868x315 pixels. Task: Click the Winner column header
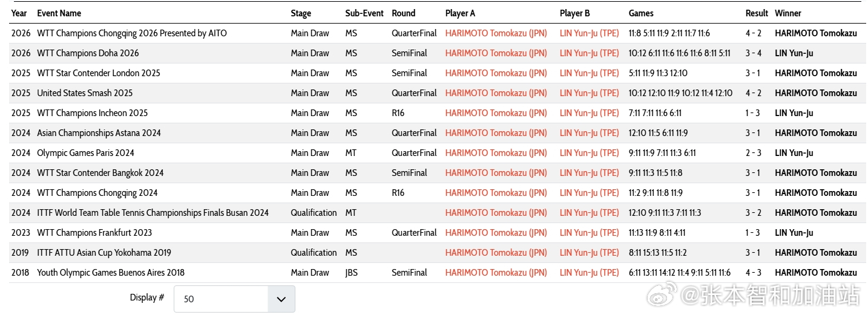tap(787, 13)
